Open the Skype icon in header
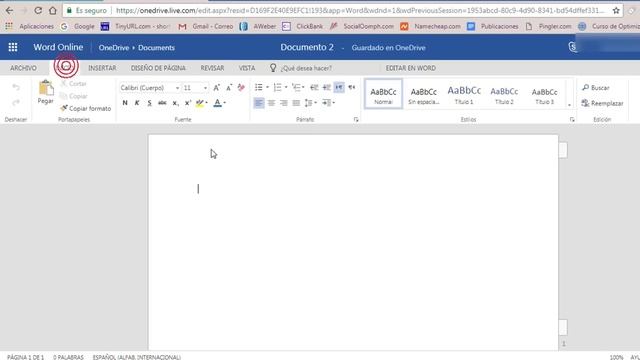 [573, 47]
